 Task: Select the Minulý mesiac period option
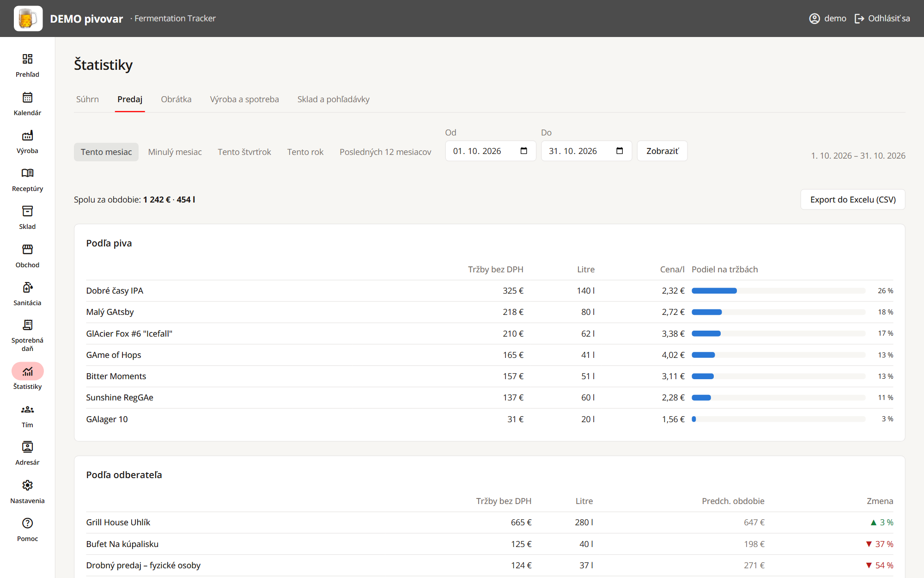pos(175,152)
